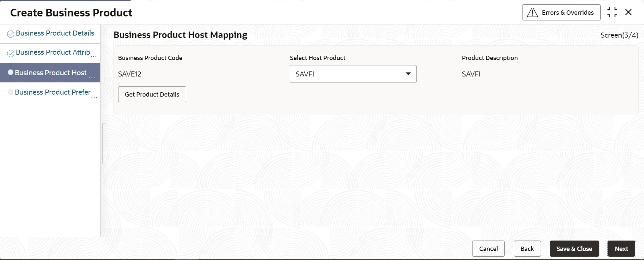Click the sidebar splitter handle
644x260 pixels.
click(104, 144)
